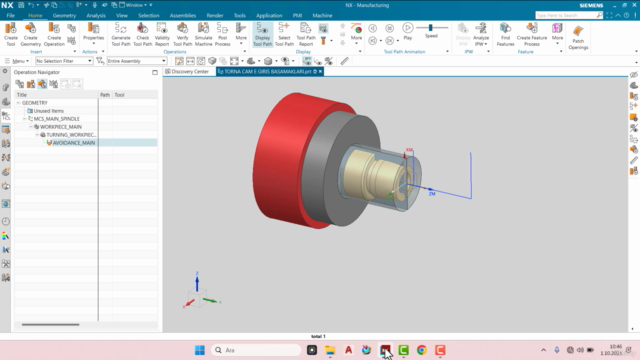Click the Post Process icon

pos(222,34)
